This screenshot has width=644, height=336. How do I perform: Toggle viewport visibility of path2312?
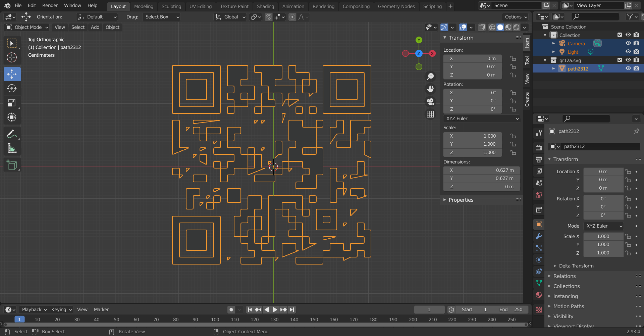tap(628, 68)
